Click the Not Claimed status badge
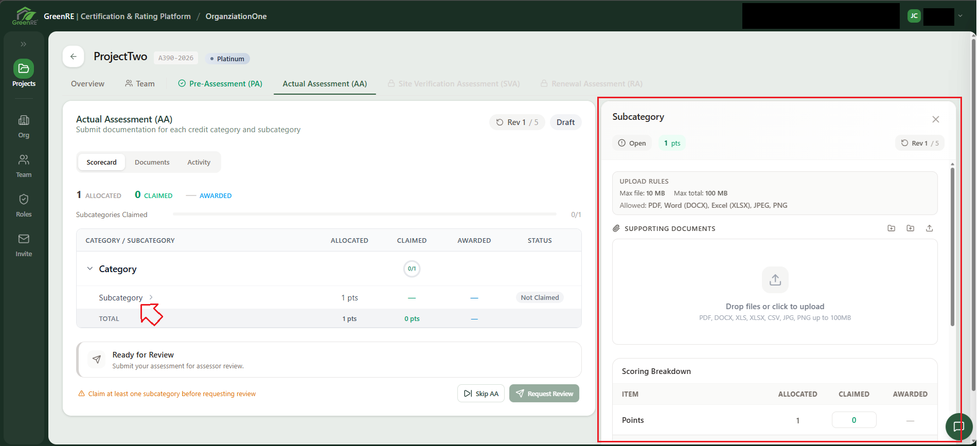 pos(540,297)
